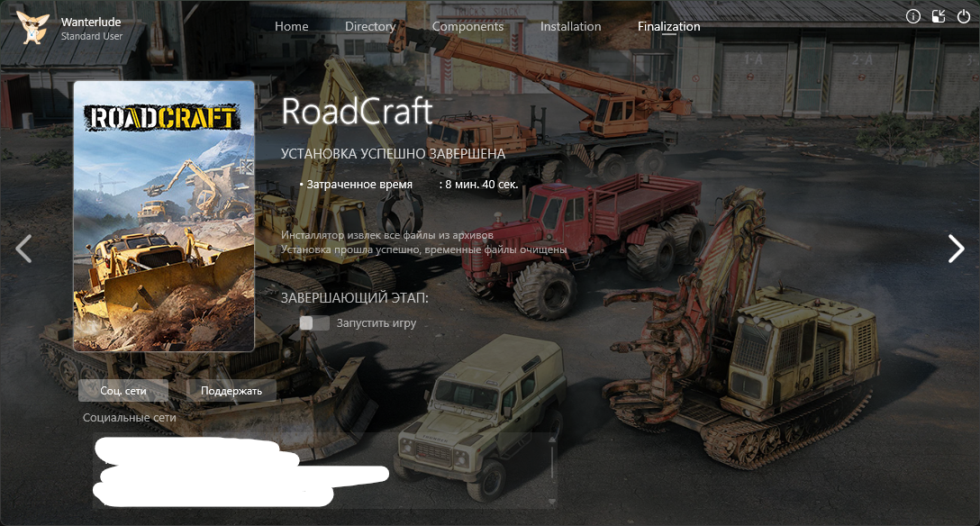Screen dimensions: 980x526
Task: Click the social networks list scrollbar
Action: [x=552, y=462]
